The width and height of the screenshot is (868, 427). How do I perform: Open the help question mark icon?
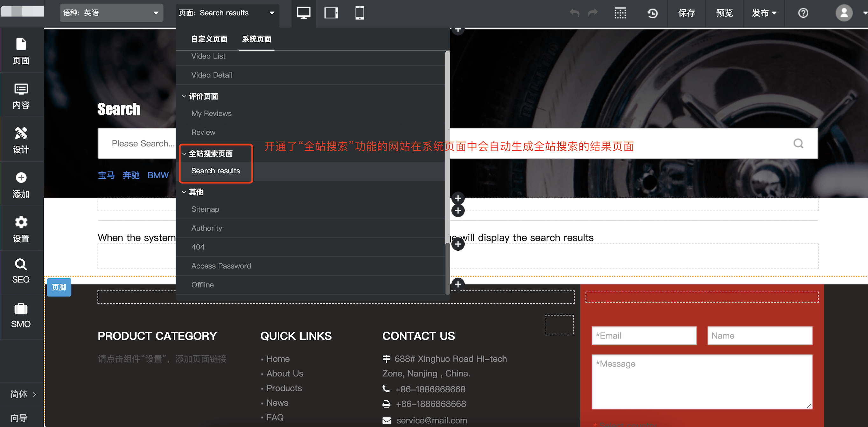pyautogui.click(x=803, y=13)
